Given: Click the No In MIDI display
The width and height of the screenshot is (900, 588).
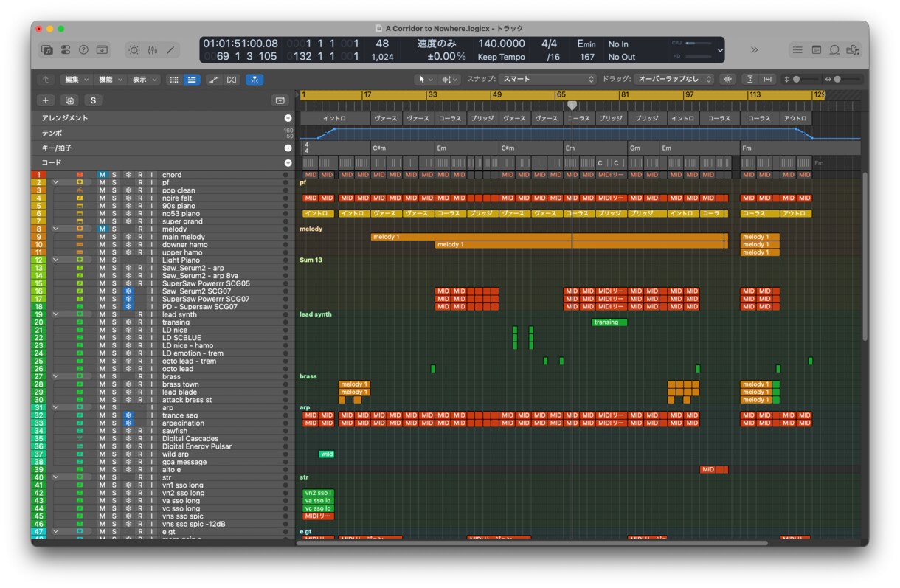Looking at the screenshot, I should [618, 44].
